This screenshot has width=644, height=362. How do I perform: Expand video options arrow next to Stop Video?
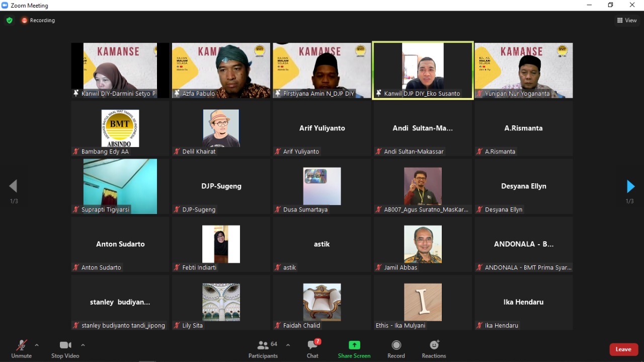83,345
